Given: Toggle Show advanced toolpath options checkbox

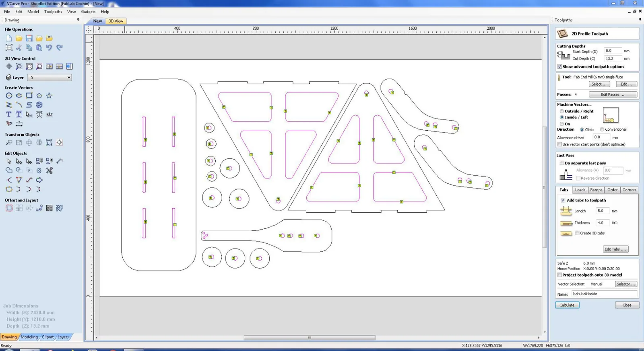Looking at the screenshot, I should point(559,67).
